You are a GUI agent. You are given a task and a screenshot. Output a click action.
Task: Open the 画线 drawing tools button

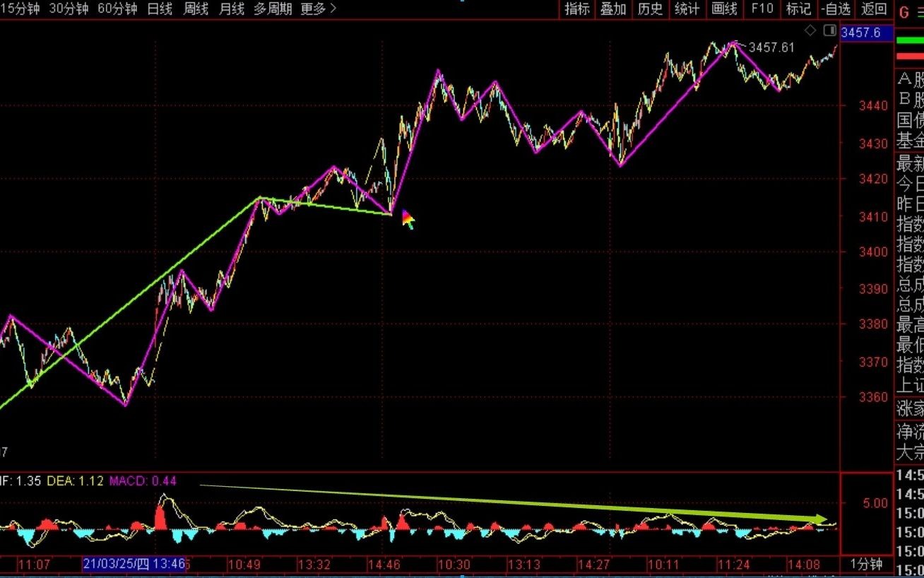(x=724, y=9)
